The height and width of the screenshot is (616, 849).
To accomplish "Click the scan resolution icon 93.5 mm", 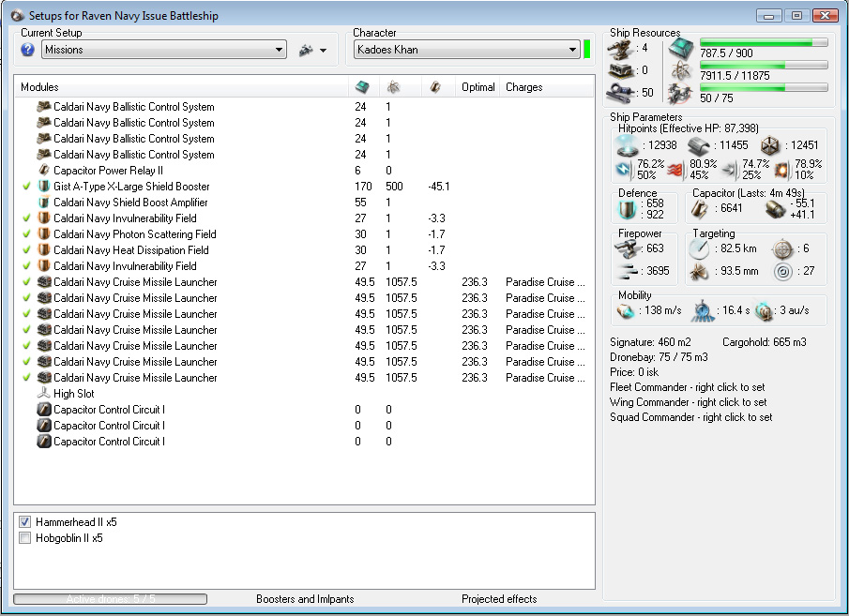I will tap(699, 271).
